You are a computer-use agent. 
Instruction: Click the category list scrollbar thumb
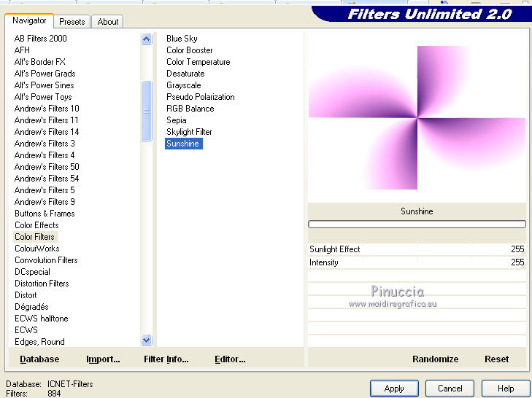pos(146,111)
